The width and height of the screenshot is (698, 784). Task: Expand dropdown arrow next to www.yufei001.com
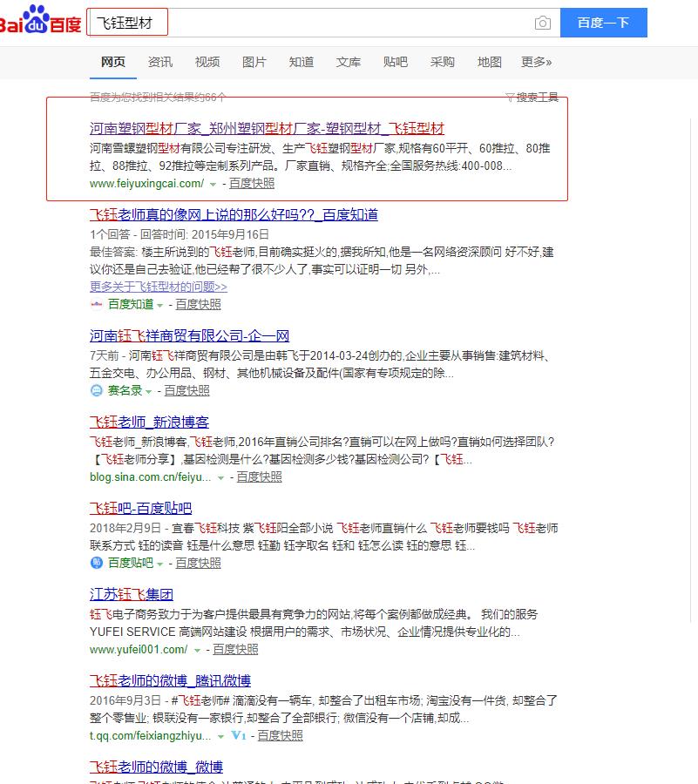point(197,651)
